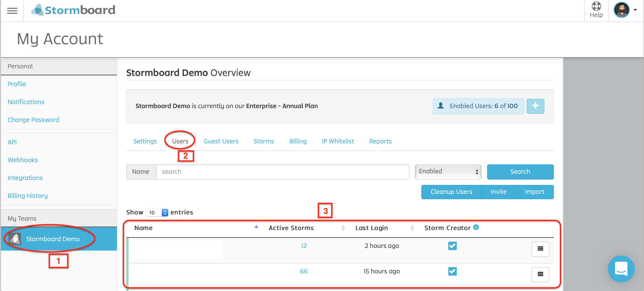The height and width of the screenshot is (291, 644).
Task: Focus the name search field
Action: (283, 172)
